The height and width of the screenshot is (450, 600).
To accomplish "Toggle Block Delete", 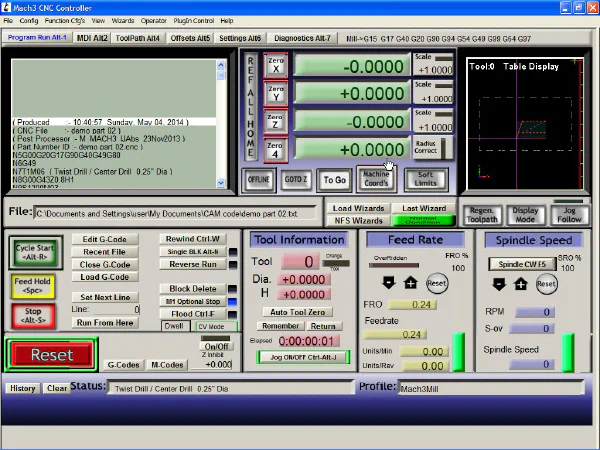I will pyautogui.click(x=193, y=289).
